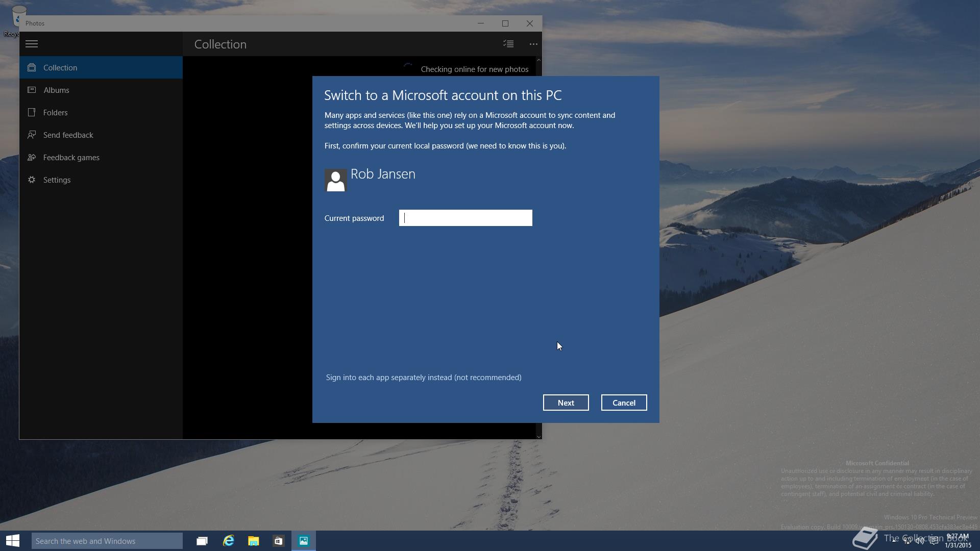980x551 pixels.
Task: Open the hamburger menu in Photos
Action: pyautogui.click(x=32, y=44)
